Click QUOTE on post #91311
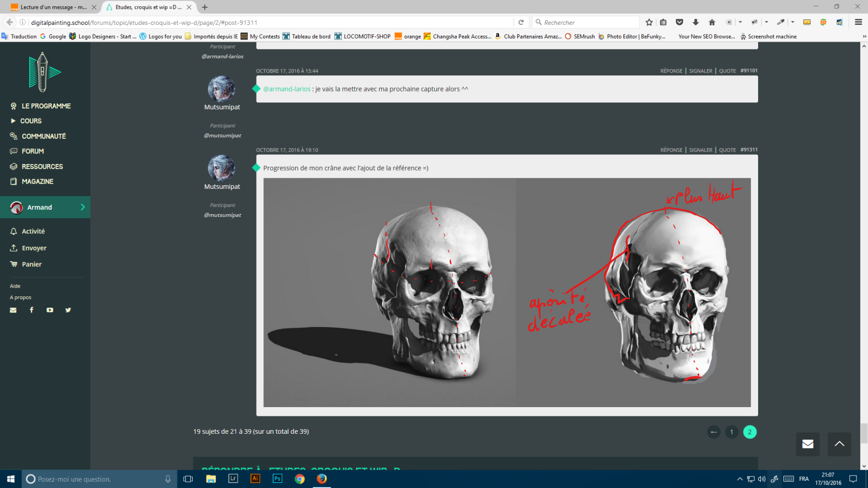 (727, 150)
